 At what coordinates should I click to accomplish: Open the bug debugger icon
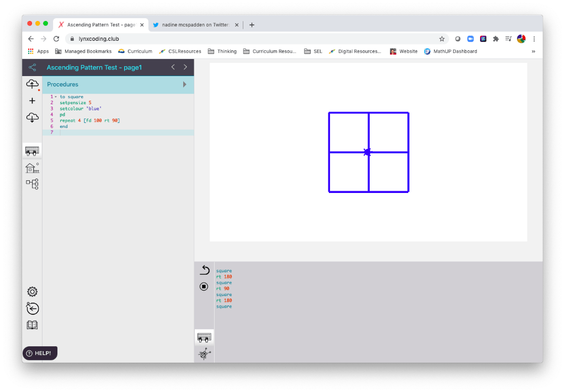pos(204,353)
